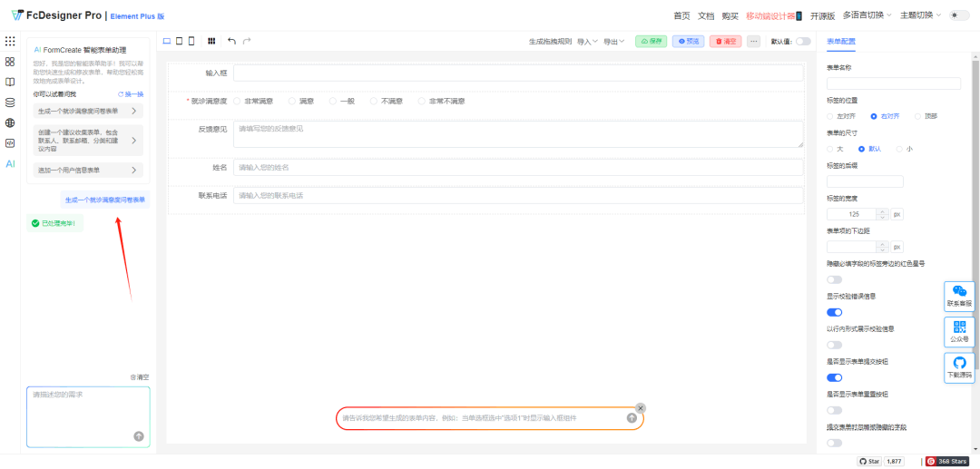Select the 表单配置 tab
Viewport: 980px width, 469px height.
click(840, 41)
